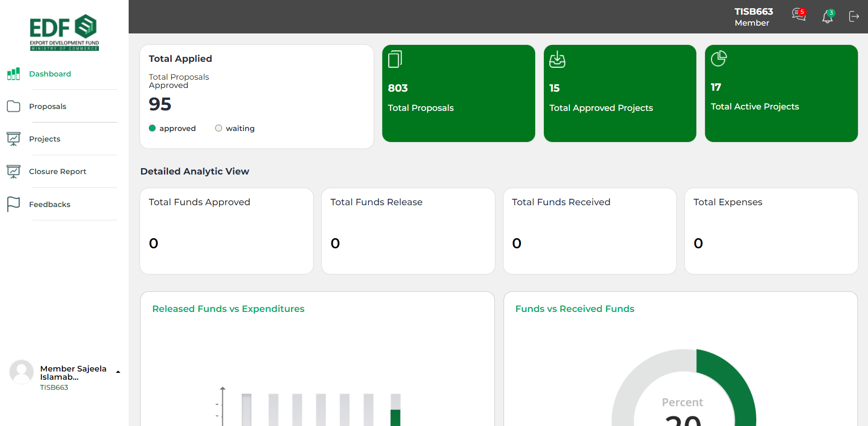Click the Member Sajeela Islamab... name
This screenshot has height=426, width=868.
pos(73,373)
